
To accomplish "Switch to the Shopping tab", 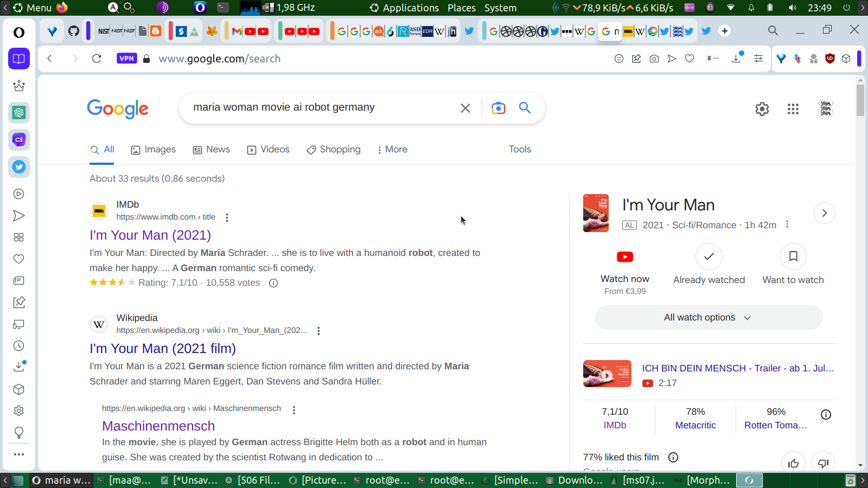I will click(334, 150).
